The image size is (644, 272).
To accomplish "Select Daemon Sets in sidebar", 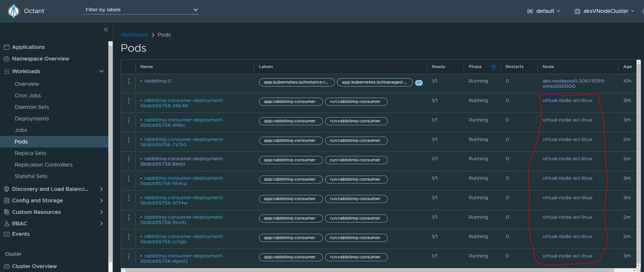I will point(32,107).
